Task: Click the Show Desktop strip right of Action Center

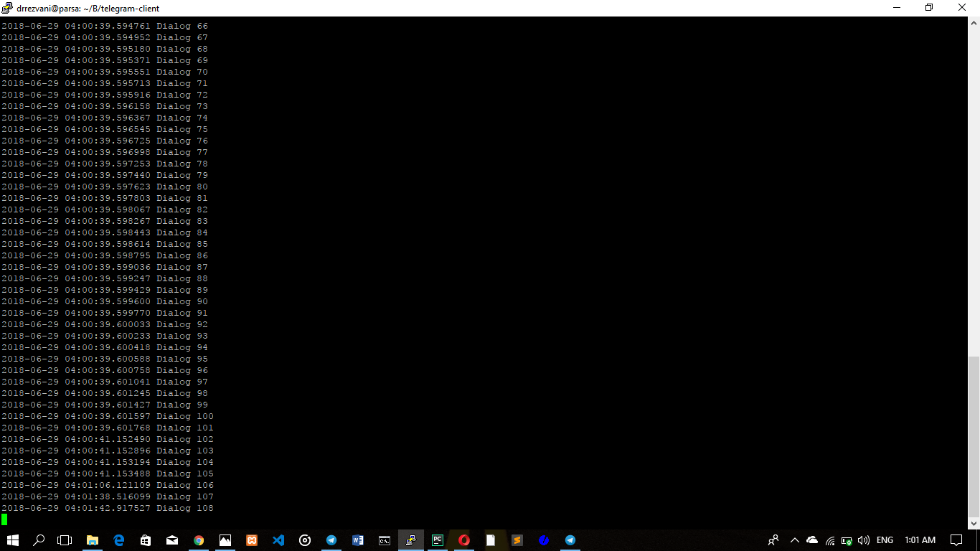Action: coord(978,540)
